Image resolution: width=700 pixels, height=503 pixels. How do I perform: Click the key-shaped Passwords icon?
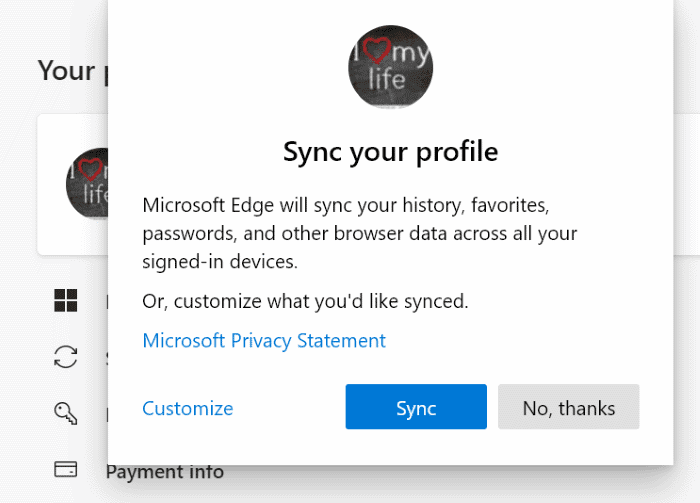pyautogui.click(x=65, y=413)
